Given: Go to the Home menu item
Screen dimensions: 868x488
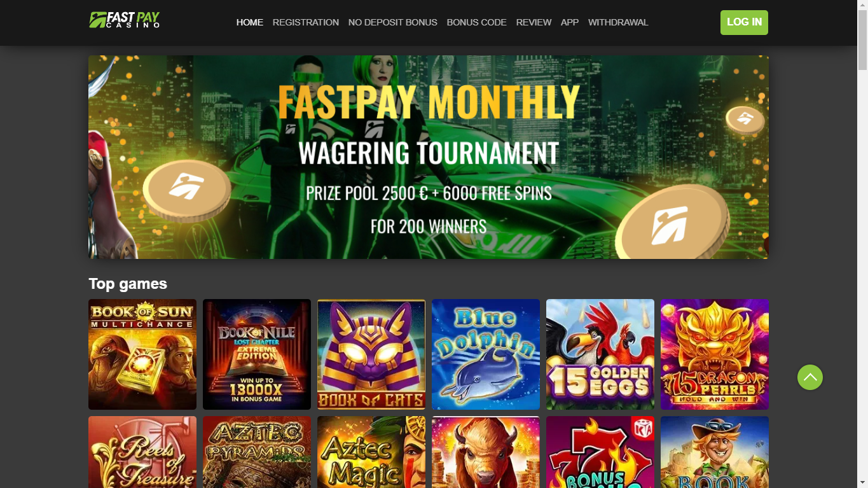Looking at the screenshot, I should coord(250,22).
